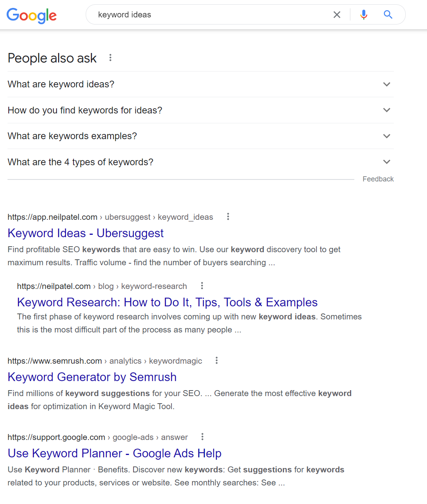
Task: Click the Feedback link
Action: tap(378, 179)
